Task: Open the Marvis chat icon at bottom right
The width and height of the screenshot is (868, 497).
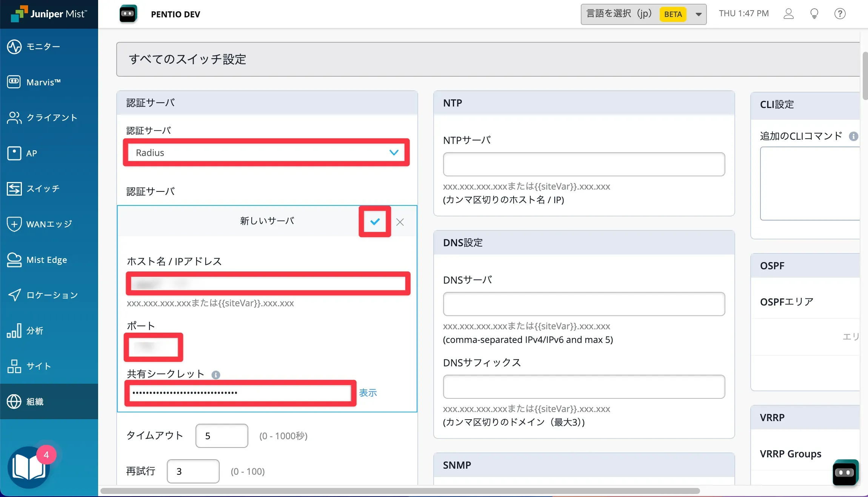Action: pos(845,472)
